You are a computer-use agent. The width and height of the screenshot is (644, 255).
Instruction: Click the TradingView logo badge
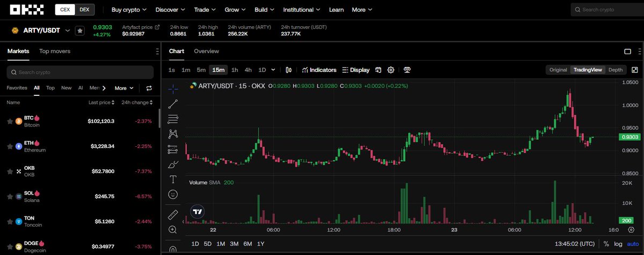point(197,212)
